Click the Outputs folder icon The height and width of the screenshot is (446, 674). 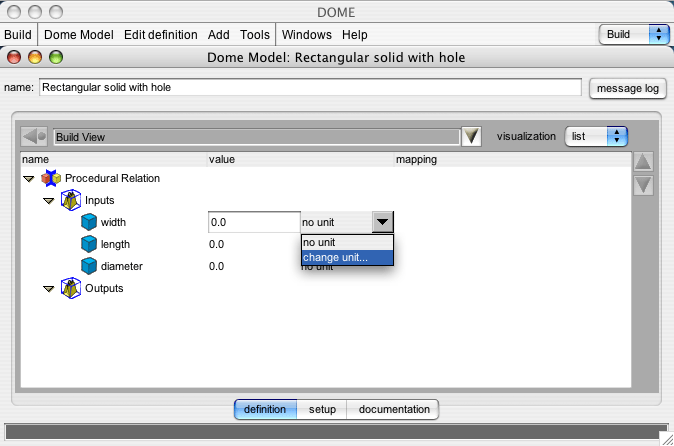[71, 288]
